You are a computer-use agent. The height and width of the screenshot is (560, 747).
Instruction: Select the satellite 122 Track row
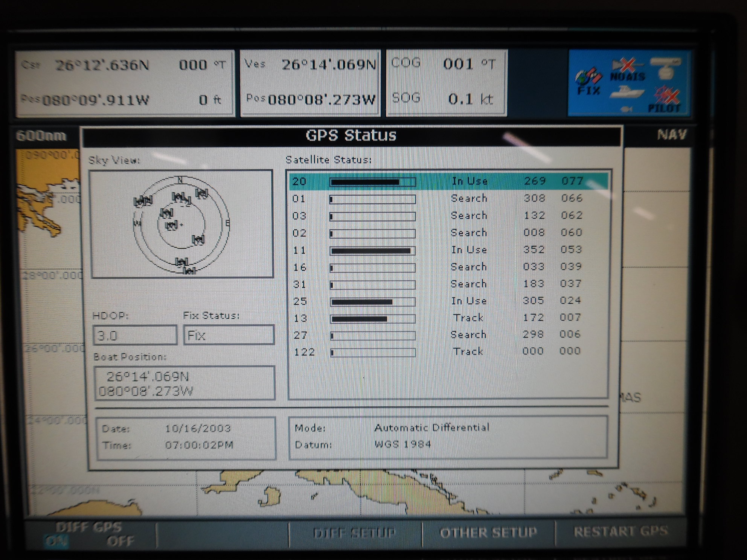pyautogui.click(x=447, y=352)
